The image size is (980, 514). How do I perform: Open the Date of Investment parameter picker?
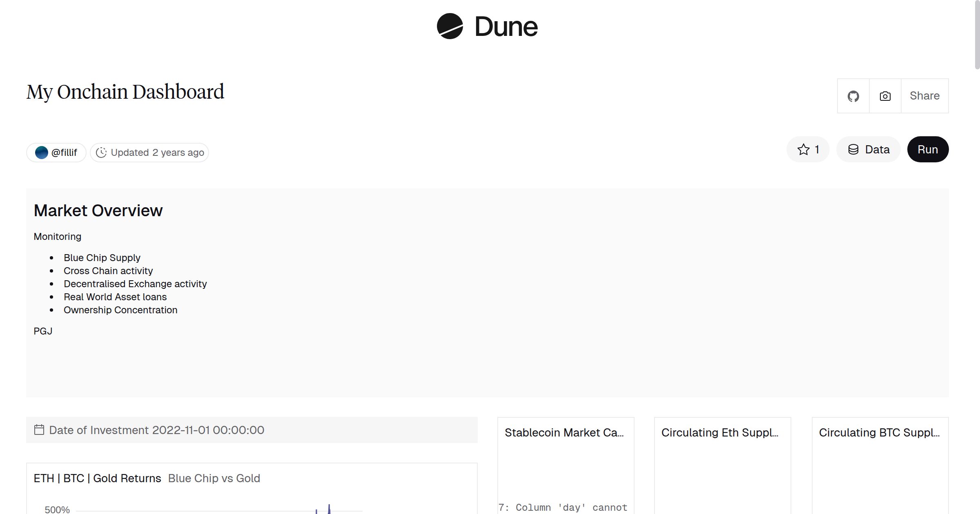point(156,430)
